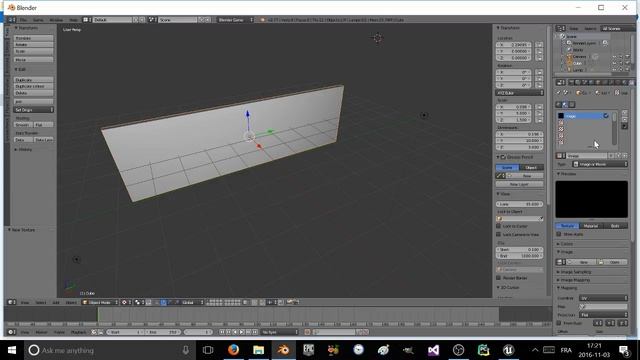Open Firefox from the taskbar
This screenshot has height=360, width=640.
[x=233, y=350]
